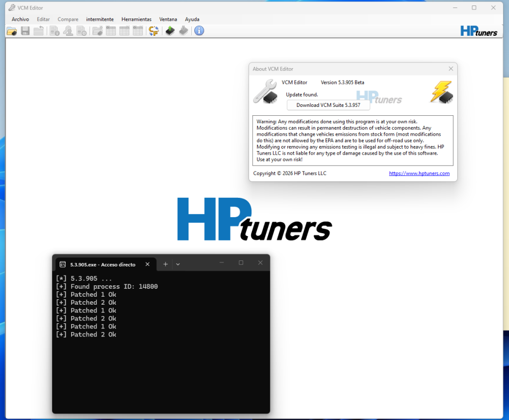Screen dimensions: 509x420
Task: Add a new terminal tab with plus
Action: pos(166,264)
